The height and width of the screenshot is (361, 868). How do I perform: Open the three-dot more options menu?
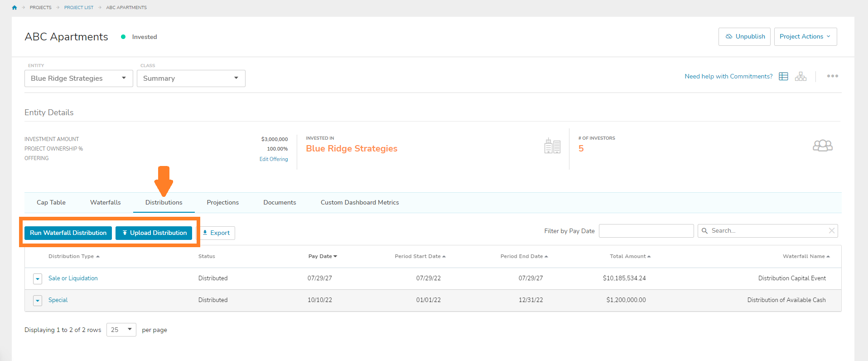832,76
